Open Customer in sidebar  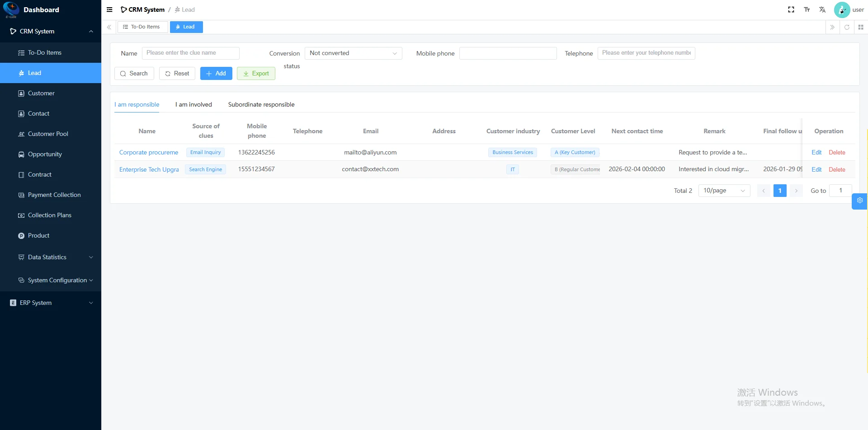pyautogui.click(x=51, y=93)
